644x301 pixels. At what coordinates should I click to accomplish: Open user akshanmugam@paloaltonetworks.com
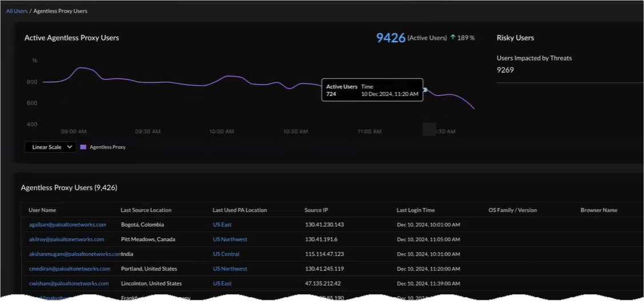point(75,254)
